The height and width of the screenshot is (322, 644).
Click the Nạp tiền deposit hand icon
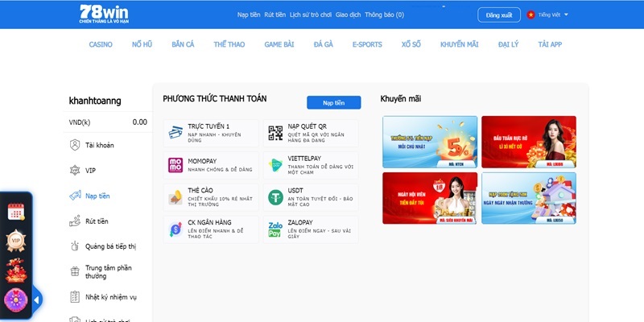coord(75,196)
